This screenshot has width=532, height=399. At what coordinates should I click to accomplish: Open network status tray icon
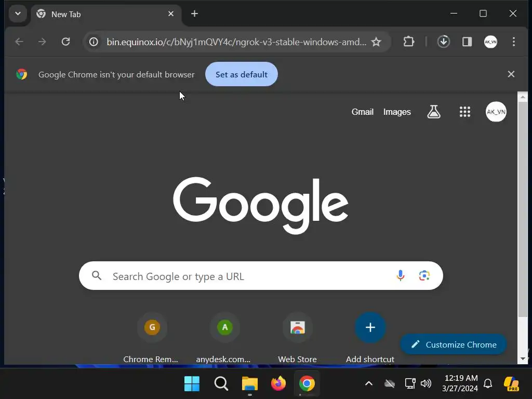click(410, 384)
